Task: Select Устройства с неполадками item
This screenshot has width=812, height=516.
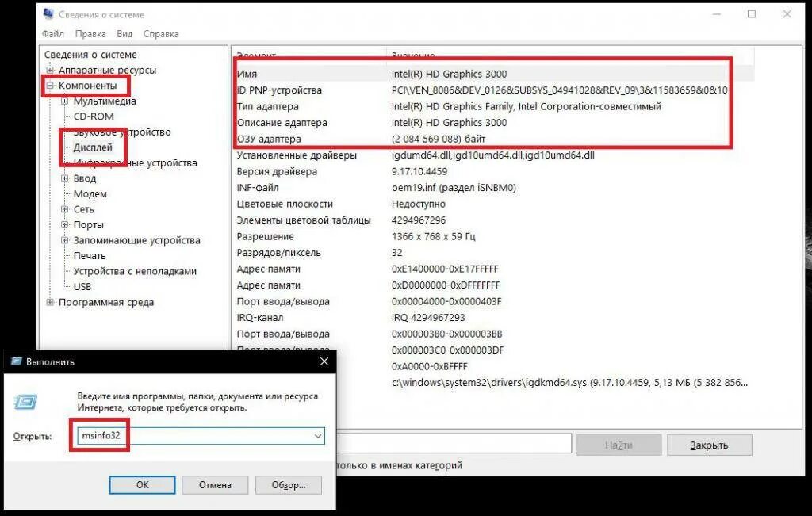Action: [135, 271]
